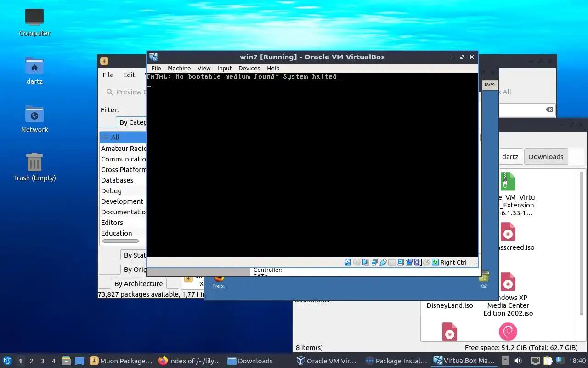This screenshot has height=368, width=588.
Task: Click the category list horizontal scrollbar in Muon
Action: [x=120, y=241]
